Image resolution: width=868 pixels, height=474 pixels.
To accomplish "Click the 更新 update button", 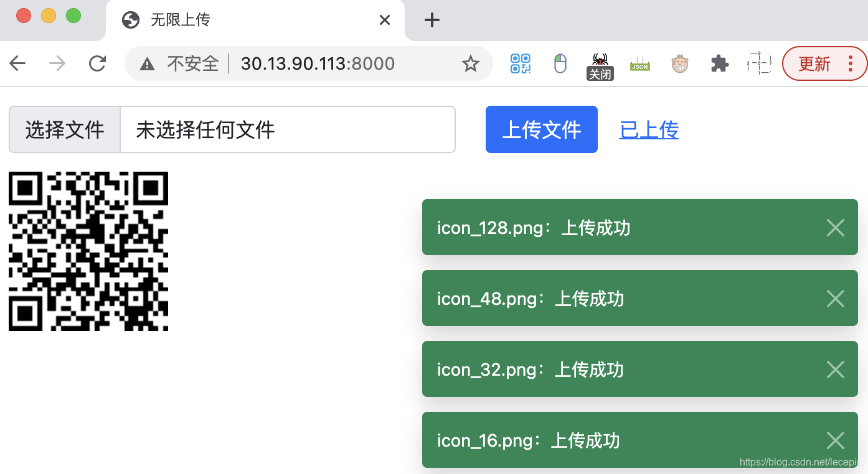I will coord(824,63).
